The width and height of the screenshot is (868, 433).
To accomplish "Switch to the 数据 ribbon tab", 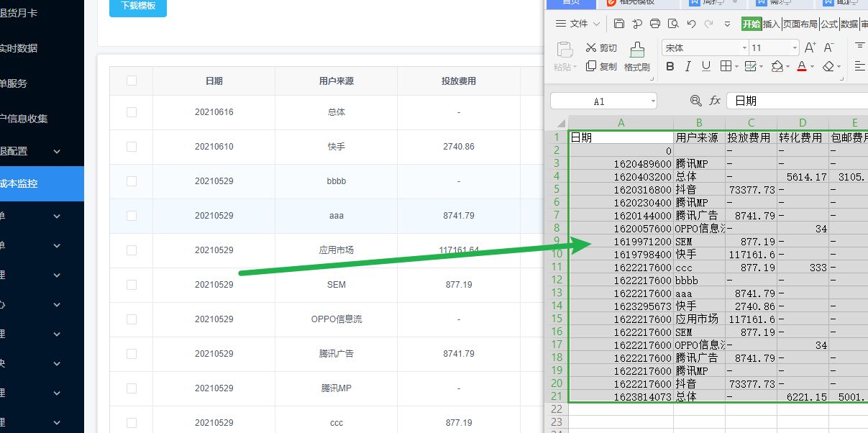I will click(849, 24).
